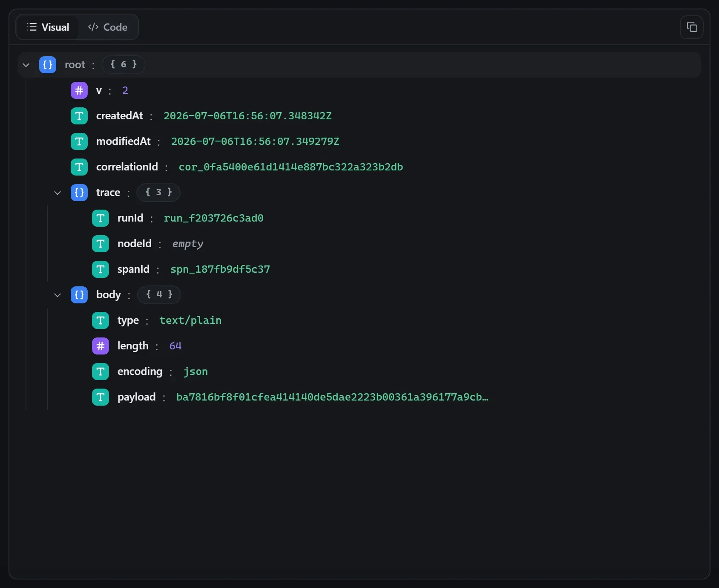Select the v value 2
The image size is (719, 588).
[x=125, y=90]
